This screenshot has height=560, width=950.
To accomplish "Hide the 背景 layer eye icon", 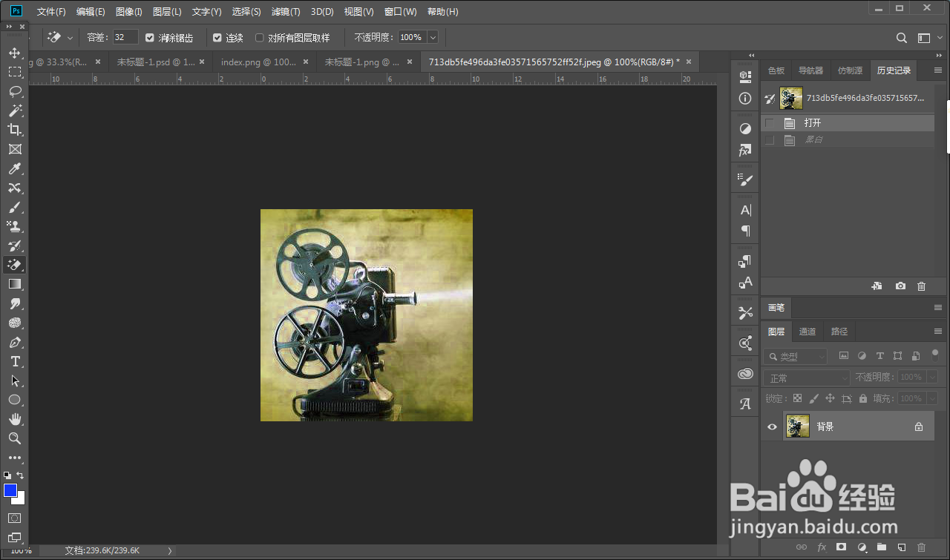I will (x=772, y=426).
